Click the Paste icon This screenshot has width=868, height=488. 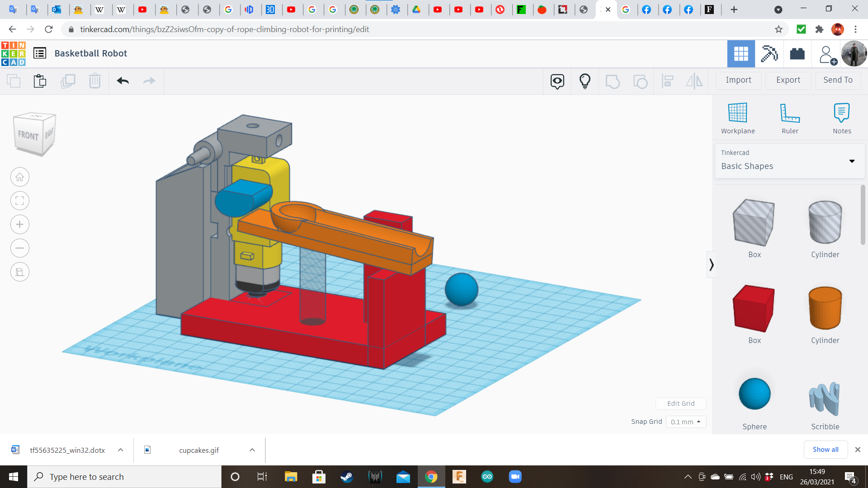[x=40, y=81]
